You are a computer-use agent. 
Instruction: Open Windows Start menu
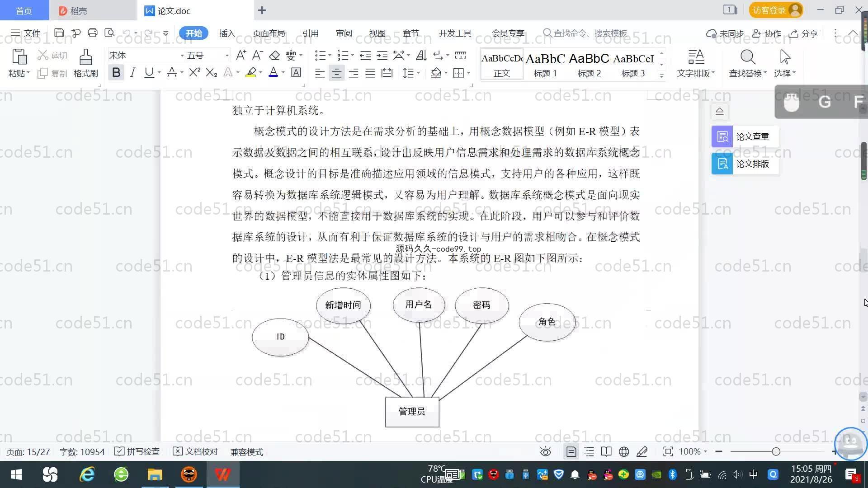tap(16, 474)
